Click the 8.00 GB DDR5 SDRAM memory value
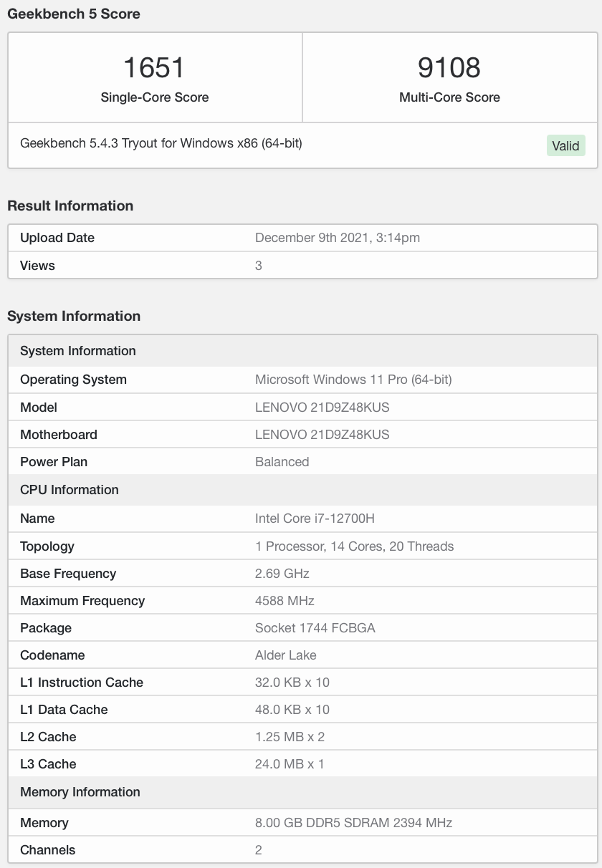 353,823
